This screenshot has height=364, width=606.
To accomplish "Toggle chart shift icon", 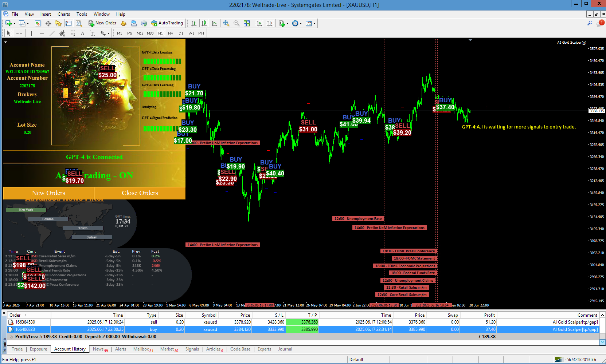I will [270, 23].
